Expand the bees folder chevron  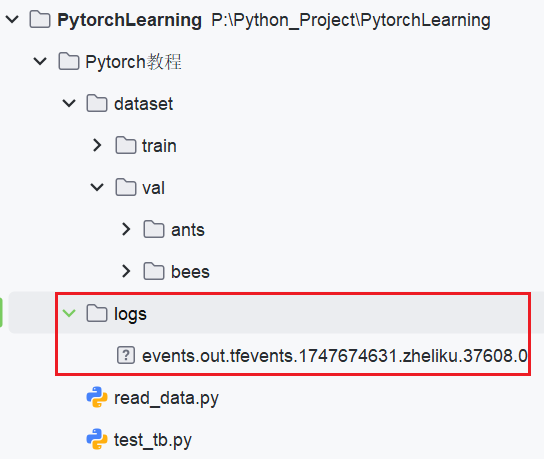point(126,271)
